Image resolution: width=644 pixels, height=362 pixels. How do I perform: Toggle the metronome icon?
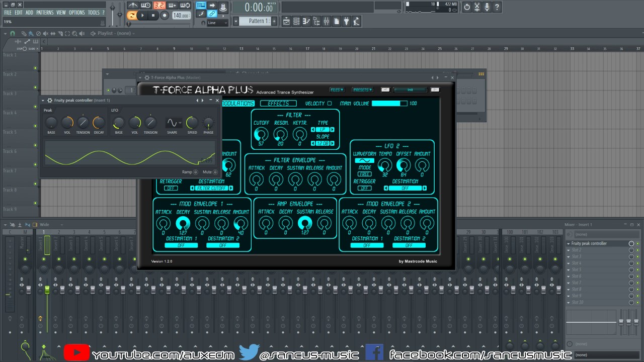(133, 6)
